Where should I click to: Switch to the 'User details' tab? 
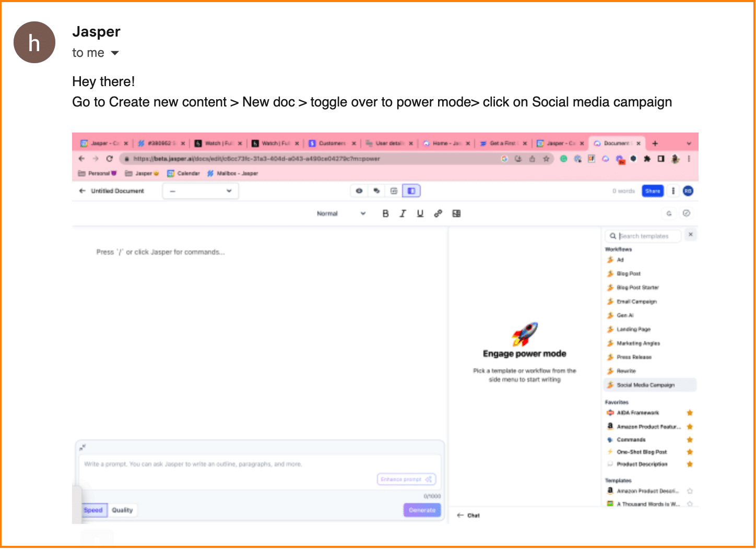point(388,143)
